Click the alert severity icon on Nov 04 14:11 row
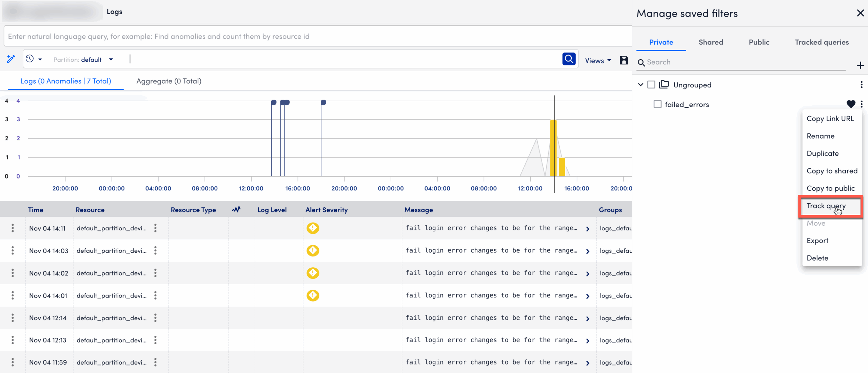The width and height of the screenshot is (868, 373). pyautogui.click(x=313, y=228)
